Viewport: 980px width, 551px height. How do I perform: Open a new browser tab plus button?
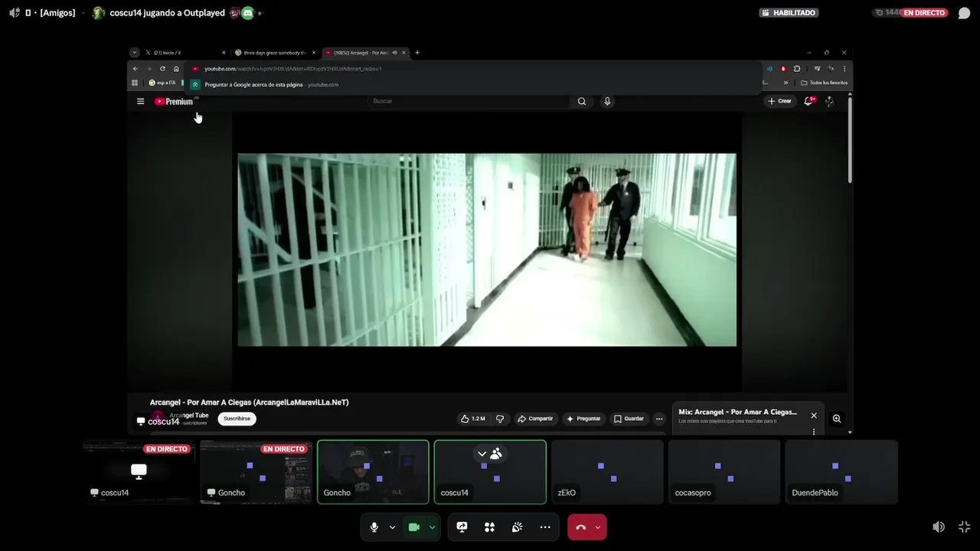(417, 53)
